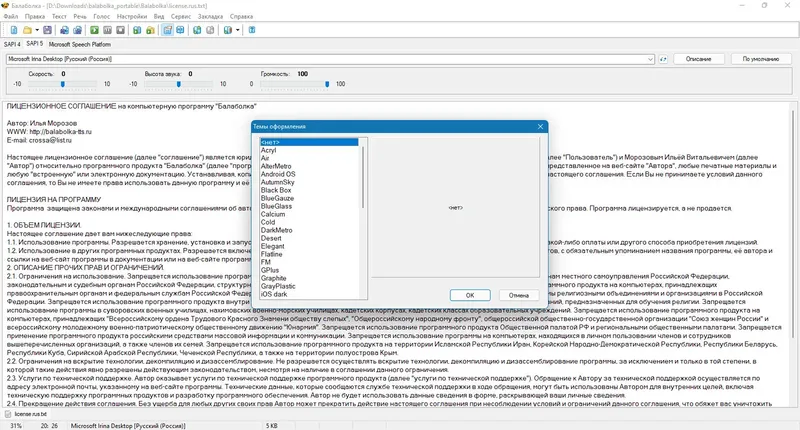Click the green-blue globe-like toolbar icon
Screen dimensions: 800x430
coord(197,30)
